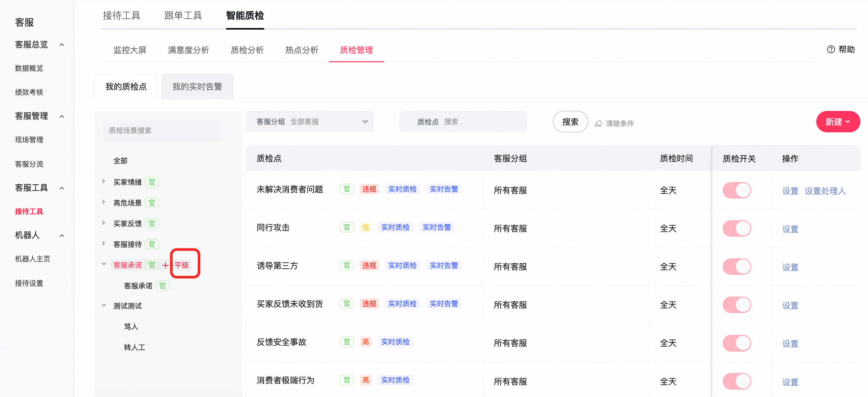Viewport: 868px width, 397px height.
Task: Switch to the 跟单工具 top tab
Action: [183, 15]
